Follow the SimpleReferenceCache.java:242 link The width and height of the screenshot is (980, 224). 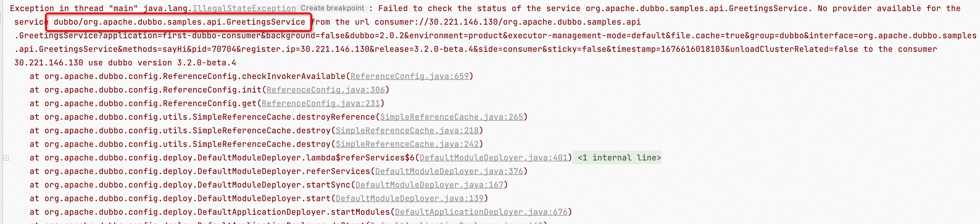click(x=407, y=144)
